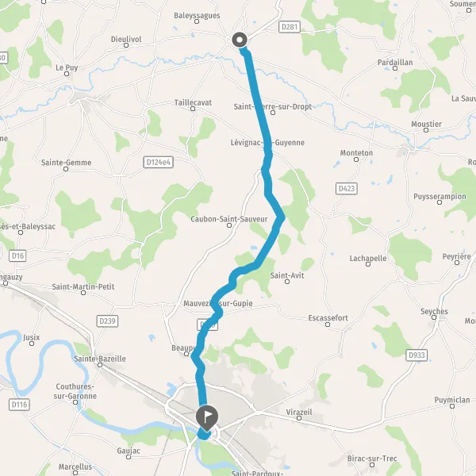
Task: Click the D423 road badge
Action: pos(347,189)
